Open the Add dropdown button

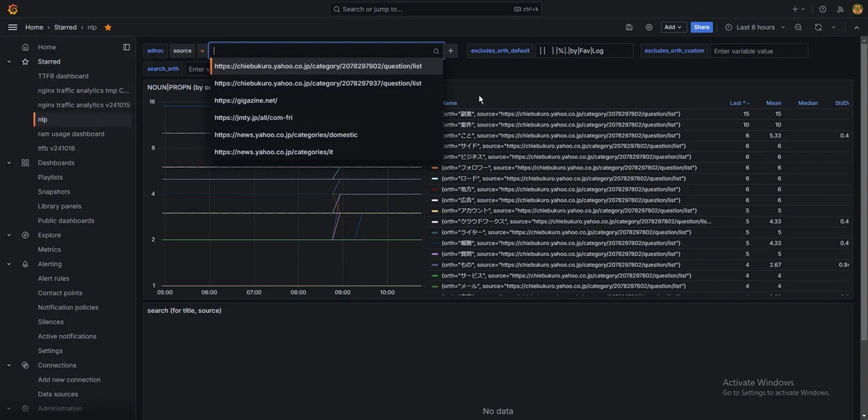[x=673, y=27]
